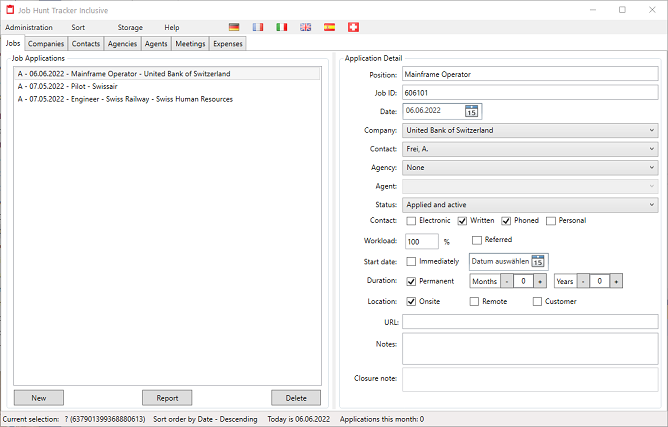Select the Engineer - Swiss Railway row
The image size is (668, 427).
[x=167, y=99]
